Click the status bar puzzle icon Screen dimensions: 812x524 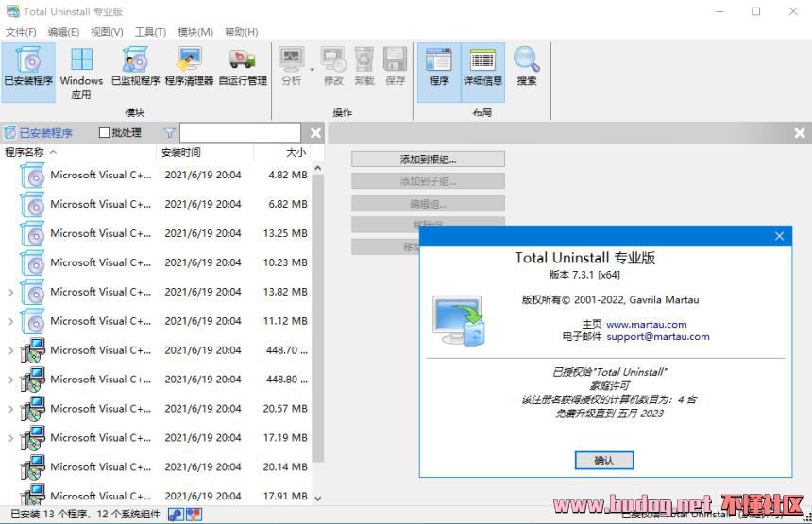click(x=176, y=515)
